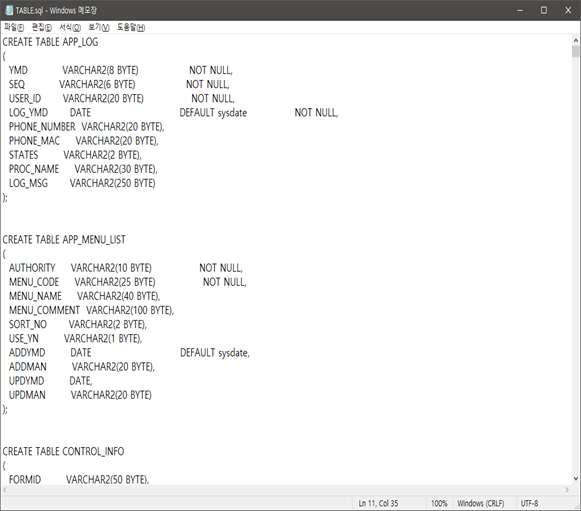Click the LOG_MSG column name
This screenshot has height=511, width=581.
28,183
